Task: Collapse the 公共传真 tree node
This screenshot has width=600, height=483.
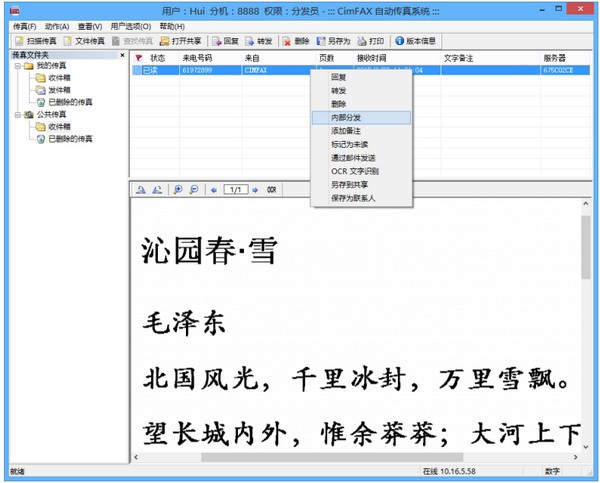Action: pyautogui.click(x=17, y=115)
